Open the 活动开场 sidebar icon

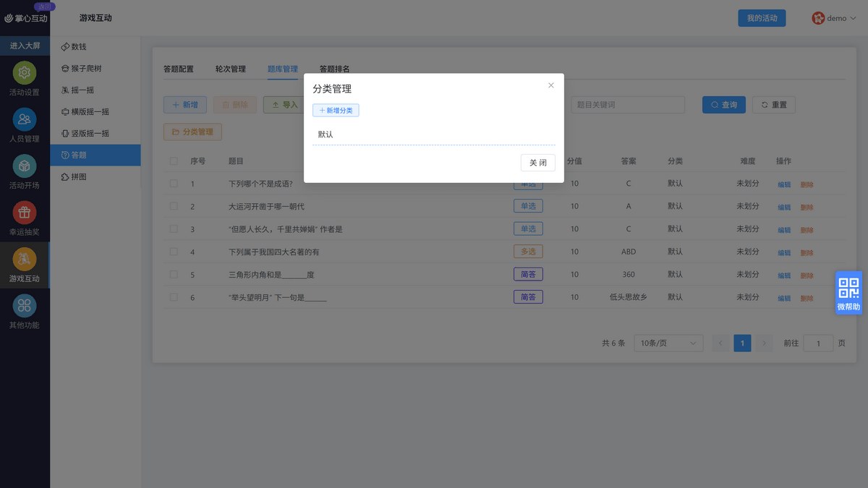25,166
